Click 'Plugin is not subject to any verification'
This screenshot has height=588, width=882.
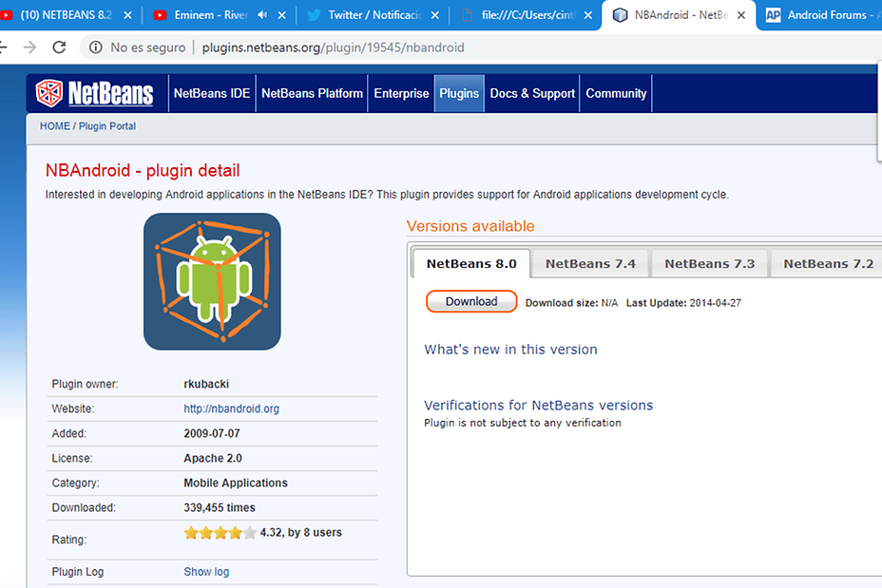point(523,423)
